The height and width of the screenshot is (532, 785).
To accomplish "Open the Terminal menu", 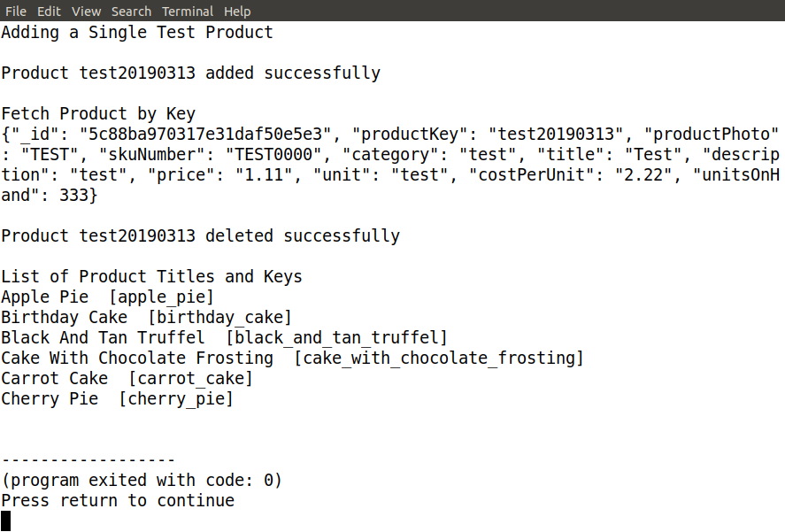I will click(188, 12).
